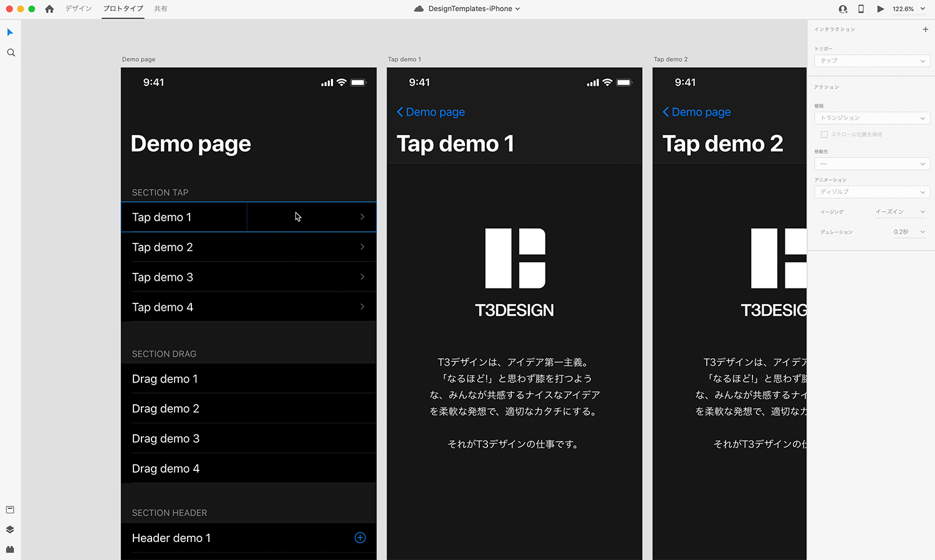Open the イージング dropdown showing イーズイン

coord(900,212)
